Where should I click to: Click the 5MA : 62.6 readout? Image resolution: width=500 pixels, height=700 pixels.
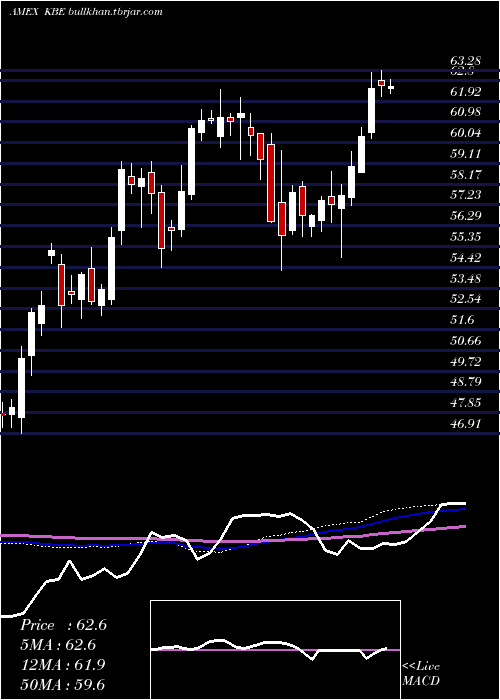58,645
